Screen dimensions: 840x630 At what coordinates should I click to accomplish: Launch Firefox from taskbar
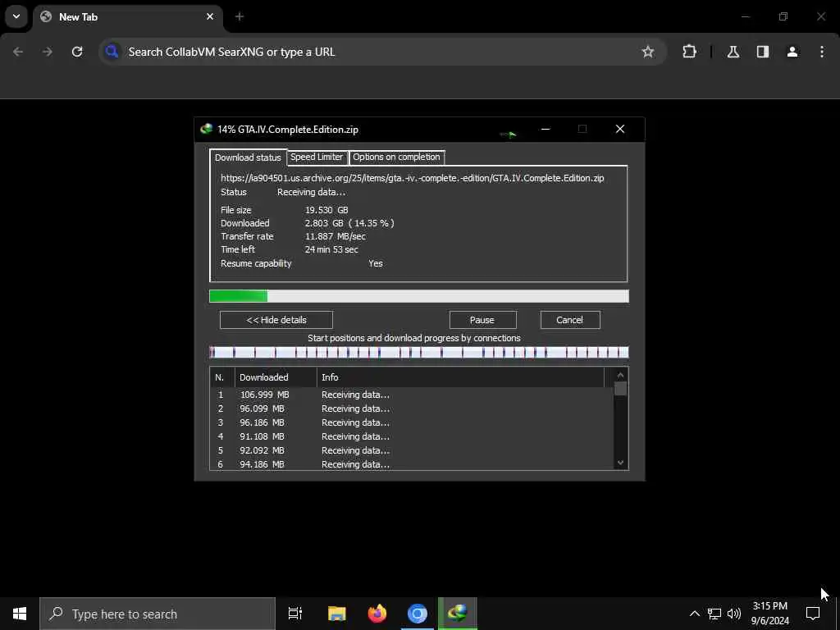click(x=377, y=614)
